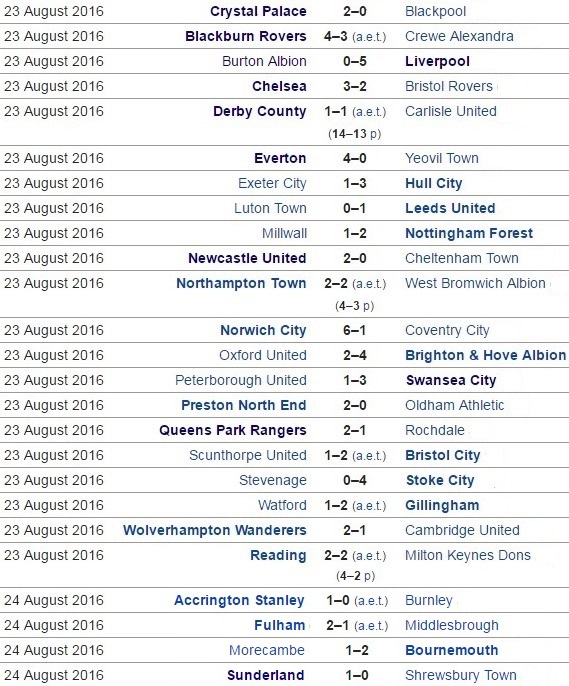Open the Accrington Stanley link
Screen dimensions: 569x686
[239, 600]
